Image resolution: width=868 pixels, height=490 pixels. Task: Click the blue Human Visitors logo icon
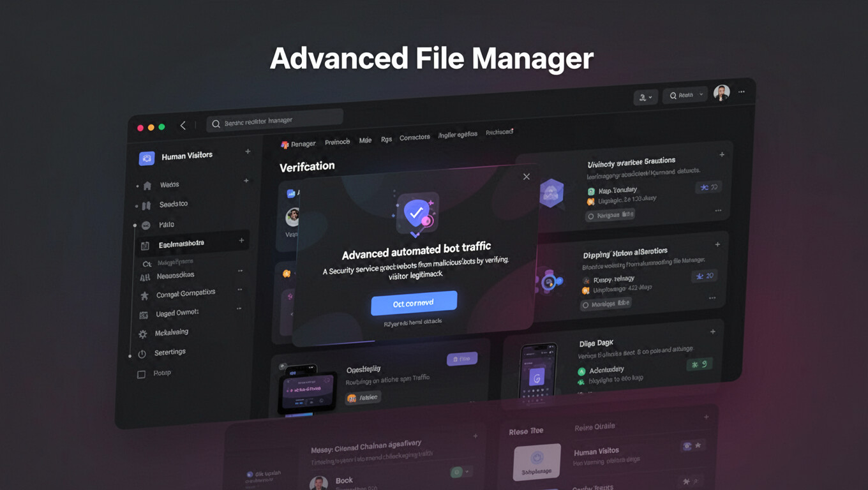pos(147,158)
